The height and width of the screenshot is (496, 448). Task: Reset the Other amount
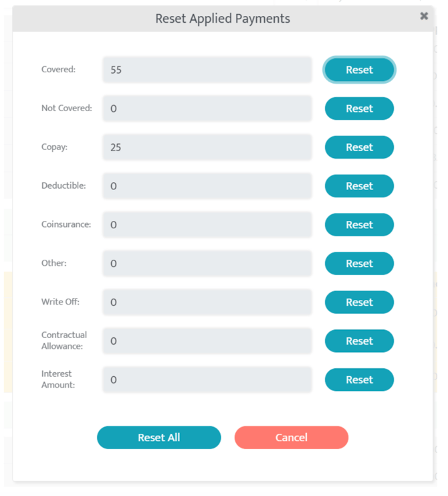coord(359,264)
